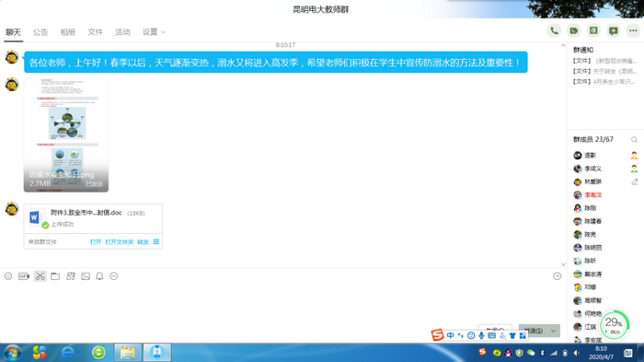Switch to the 文件 tab
Viewport: 644px width, 362px height.
click(95, 32)
